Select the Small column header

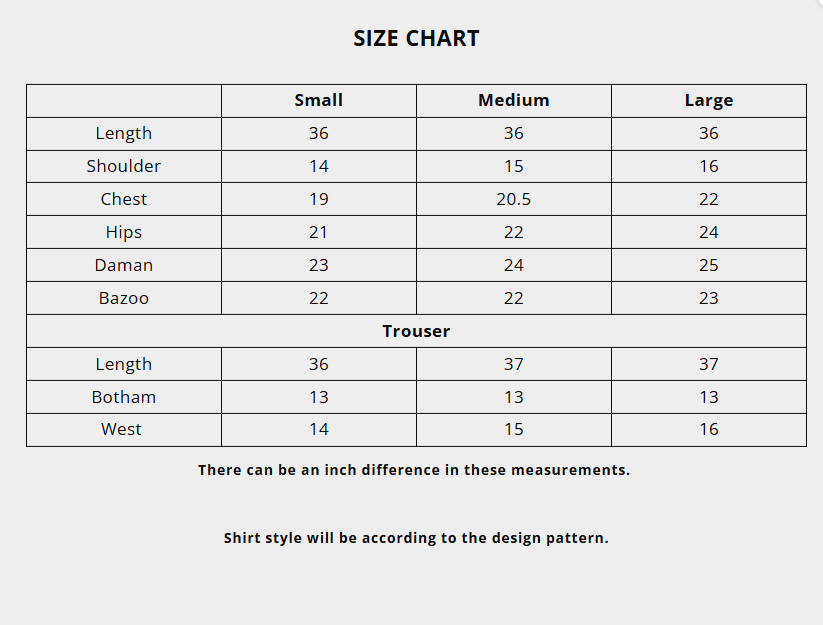pyautogui.click(x=319, y=100)
